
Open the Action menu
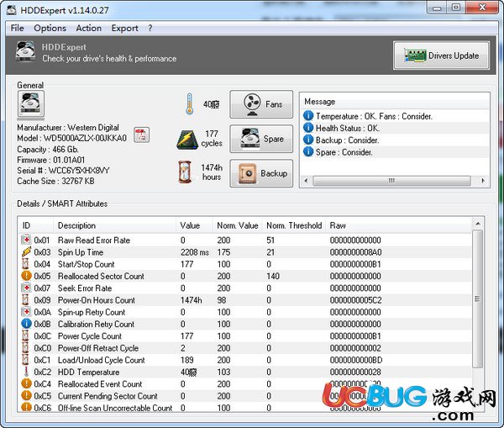click(x=89, y=29)
